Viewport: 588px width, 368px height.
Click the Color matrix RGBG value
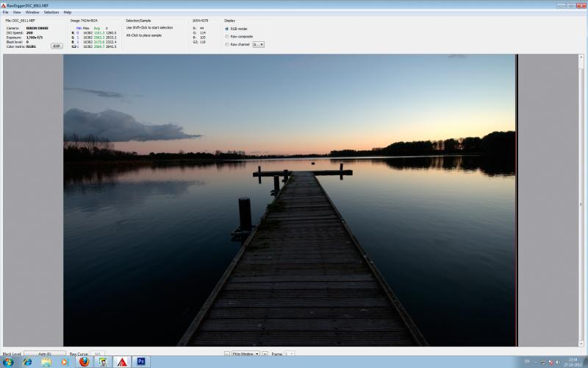31,46
